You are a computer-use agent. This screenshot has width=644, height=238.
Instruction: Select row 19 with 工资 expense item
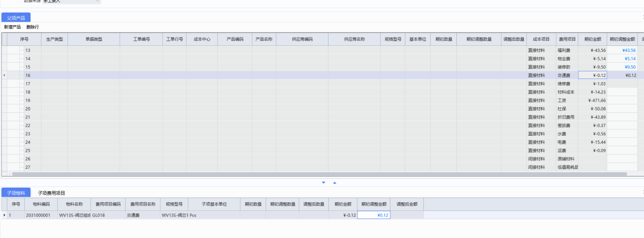pos(562,100)
